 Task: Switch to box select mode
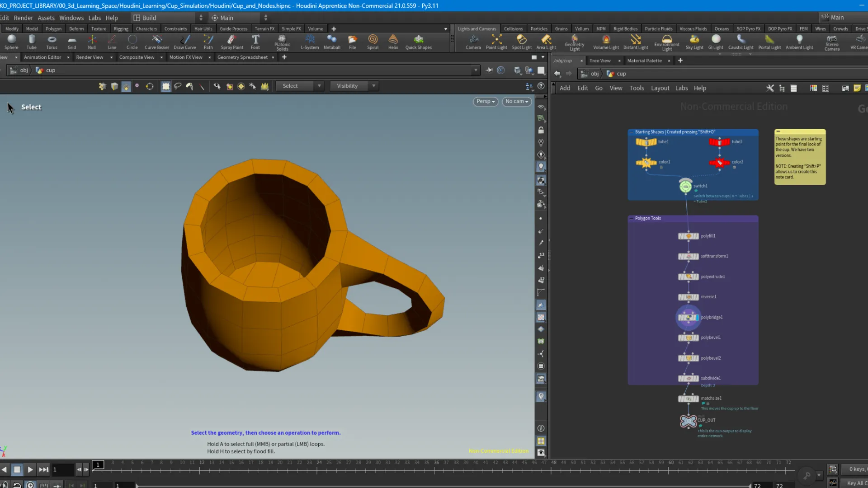click(165, 86)
